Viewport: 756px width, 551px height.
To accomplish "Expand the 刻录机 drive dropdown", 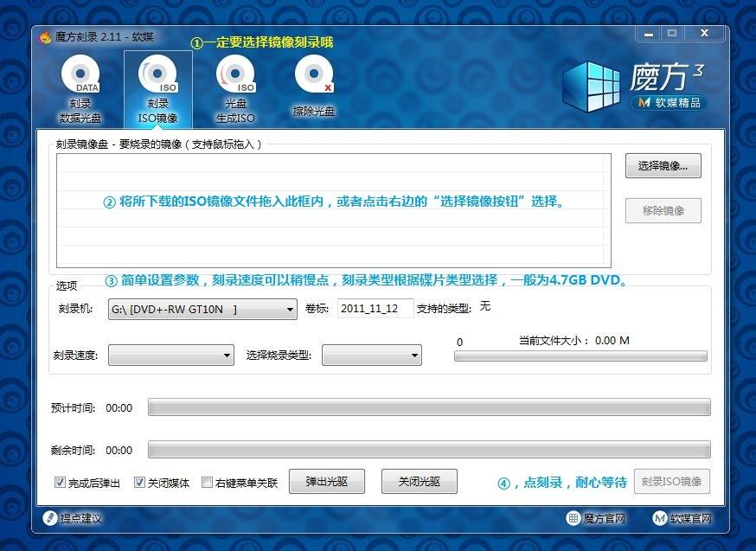I will pyautogui.click(x=202, y=309).
